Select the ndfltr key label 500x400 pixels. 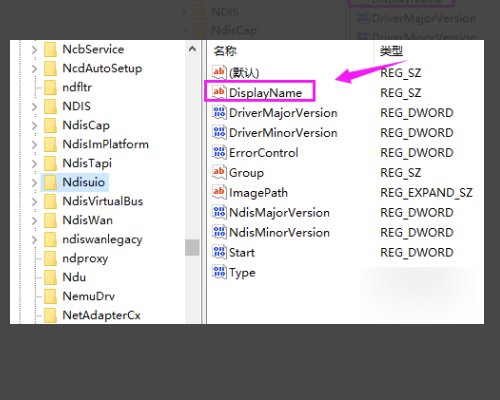[x=77, y=87]
